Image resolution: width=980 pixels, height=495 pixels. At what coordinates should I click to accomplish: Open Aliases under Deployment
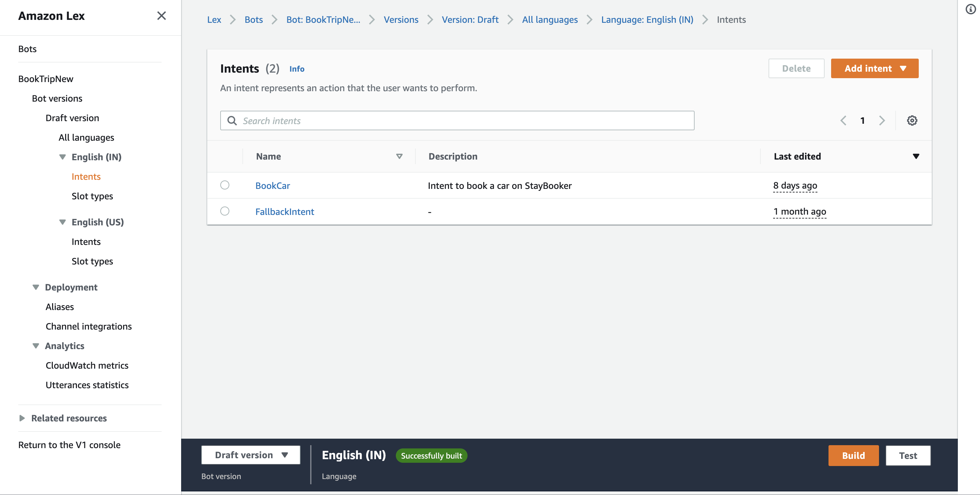coord(60,306)
